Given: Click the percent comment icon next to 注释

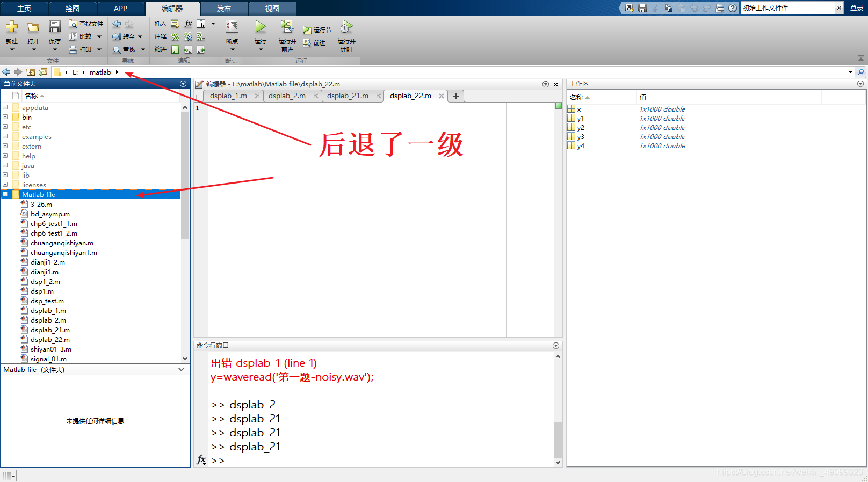Looking at the screenshot, I should 175,36.
